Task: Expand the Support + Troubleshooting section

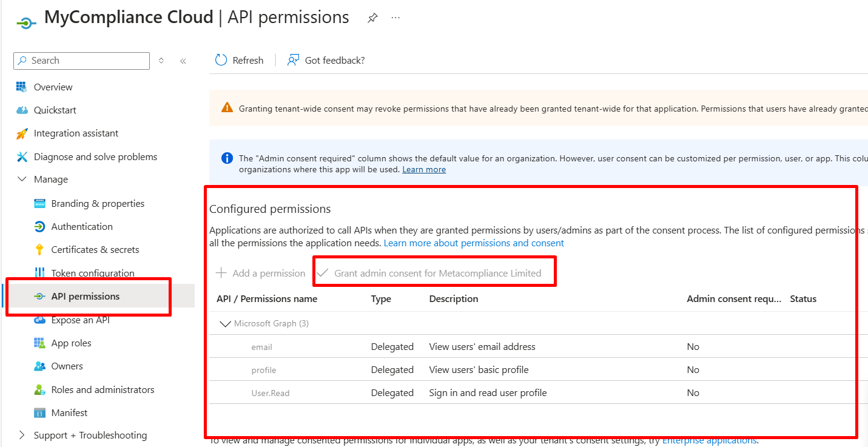Action: tap(22, 435)
